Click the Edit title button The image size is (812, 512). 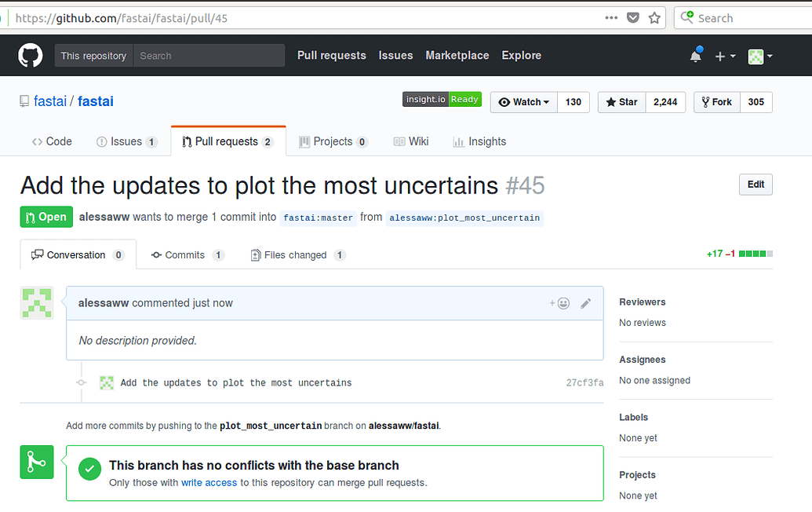(x=756, y=185)
